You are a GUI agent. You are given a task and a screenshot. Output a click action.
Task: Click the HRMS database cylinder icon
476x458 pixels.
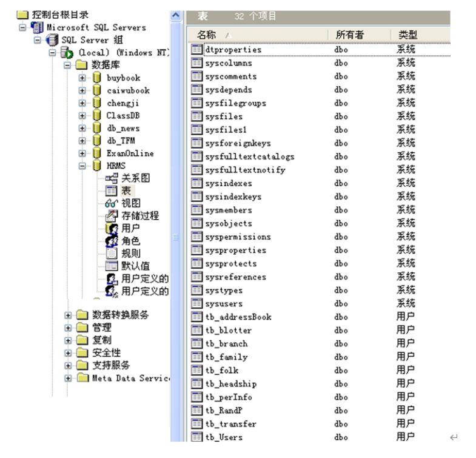(x=97, y=166)
